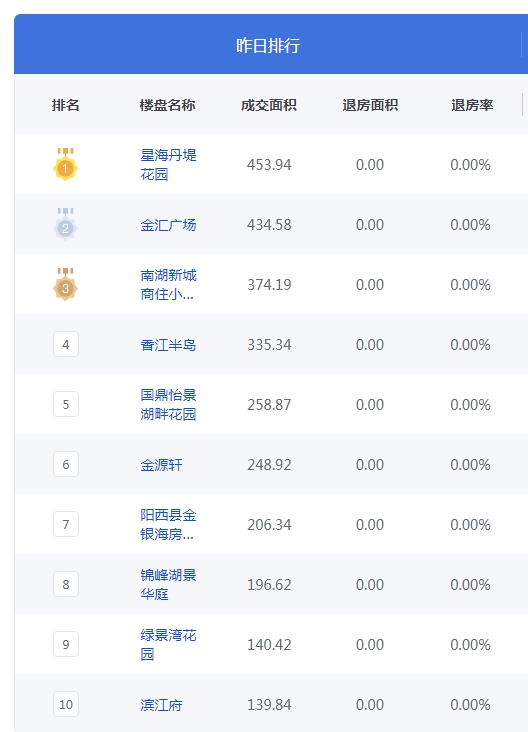Open the 滨江府 property link

click(162, 705)
